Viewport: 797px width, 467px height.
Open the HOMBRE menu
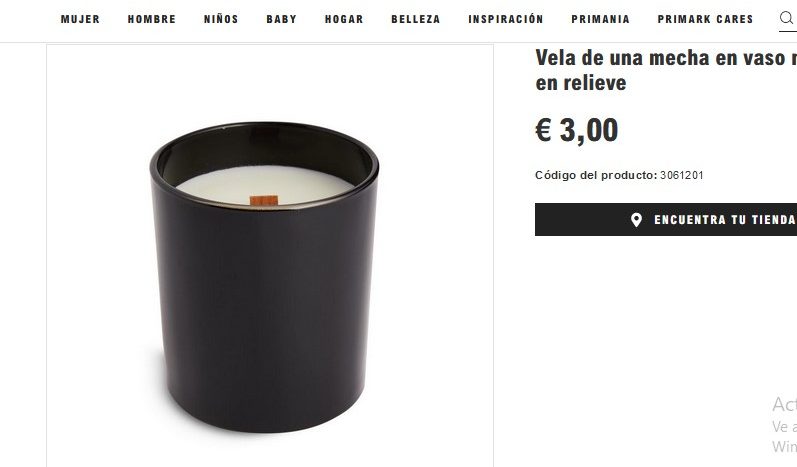coord(151,19)
